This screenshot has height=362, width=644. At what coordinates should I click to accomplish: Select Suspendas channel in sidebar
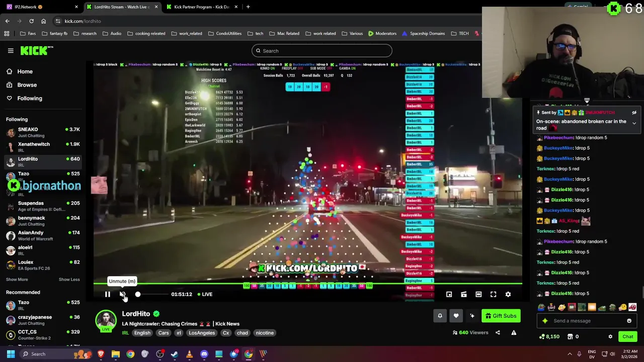coord(43,206)
